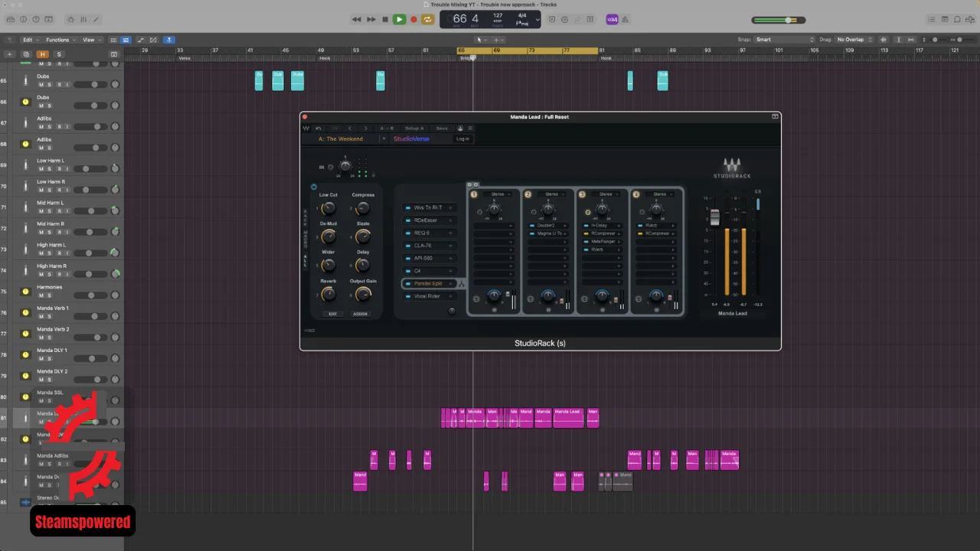
Task: Click the StudioRack plugin power button
Action: click(313, 187)
